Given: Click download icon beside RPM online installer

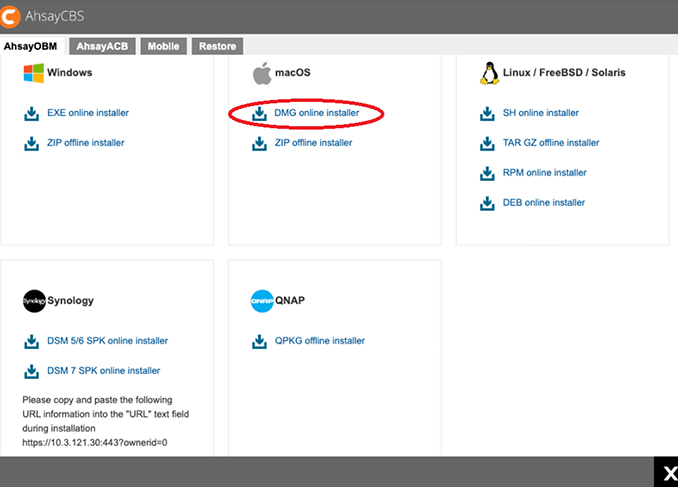Looking at the screenshot, I should click(x=487, y=173).
